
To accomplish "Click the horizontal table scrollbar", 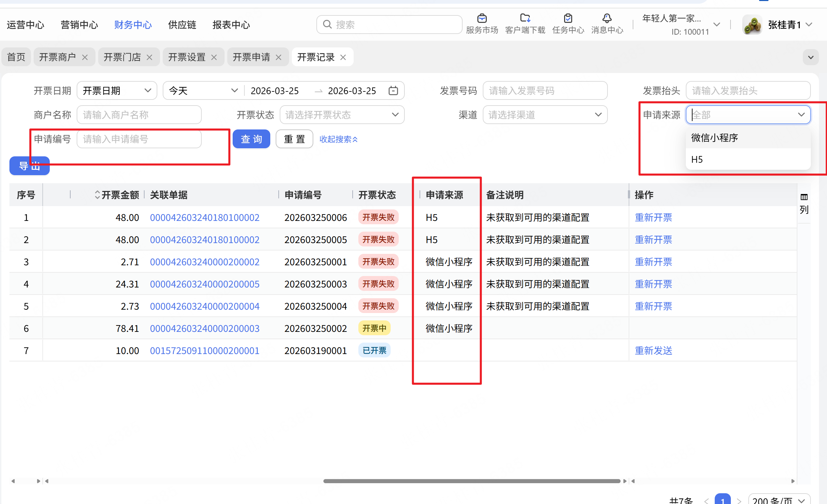I will pos(471,481).
